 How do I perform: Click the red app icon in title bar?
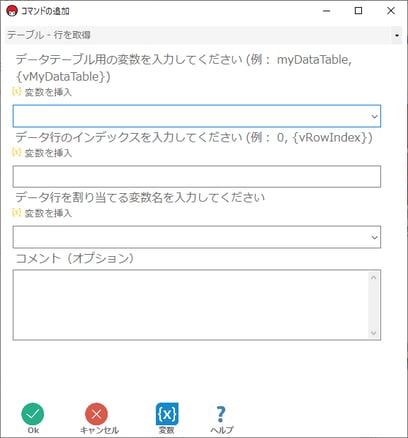click(12, 11)
